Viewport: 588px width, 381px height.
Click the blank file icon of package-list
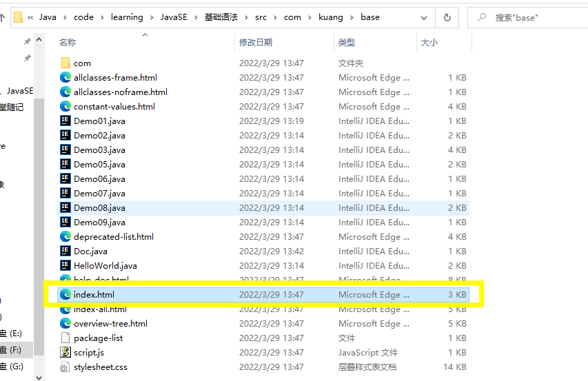tap(65, 338)
